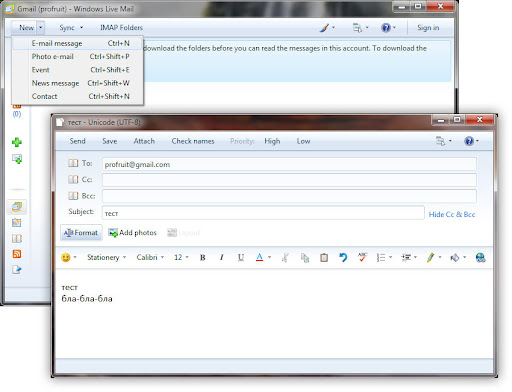Screen dimensions: 512x392
Task: Open address book icon beside To field
Action: pyautogui.click(x=73, y=163)
